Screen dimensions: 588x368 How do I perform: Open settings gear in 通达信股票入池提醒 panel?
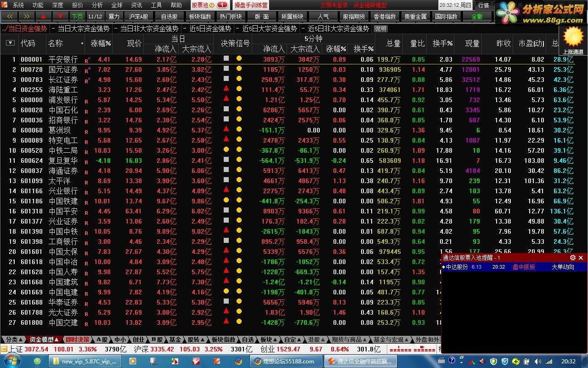(x=572, y=258)
